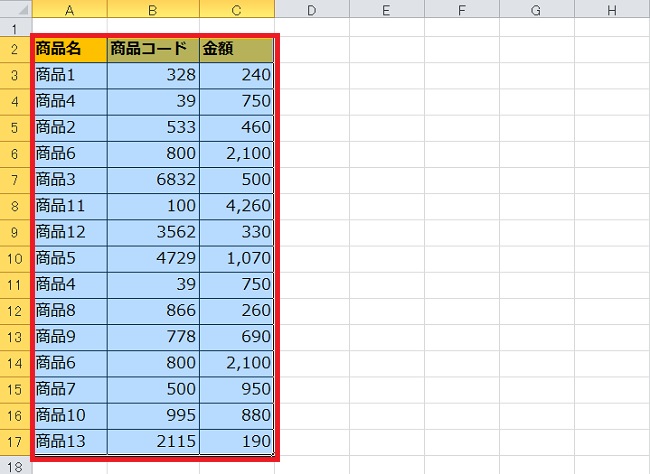Select column H header
The width and height of the screenshot is (650, 474).
(610, 10)
